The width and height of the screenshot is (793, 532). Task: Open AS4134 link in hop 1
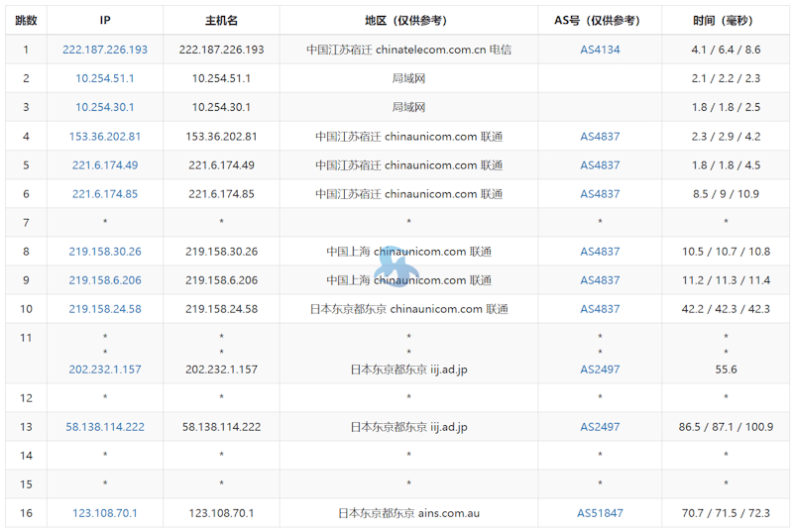(x=600, y=50)
